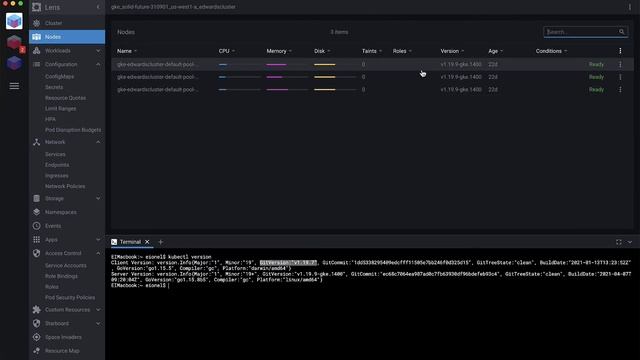The height and width of the screenshot is (360, 640).
Task: Open actions menu for second node row
Action: pyautogui.click(x=620, y=77)
